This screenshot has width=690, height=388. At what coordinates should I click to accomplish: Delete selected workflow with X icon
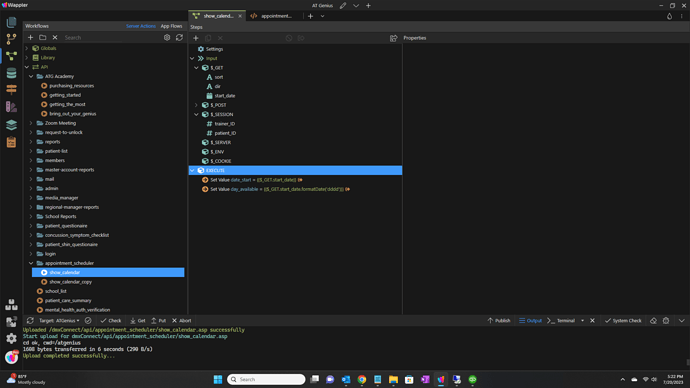(55, 37)
